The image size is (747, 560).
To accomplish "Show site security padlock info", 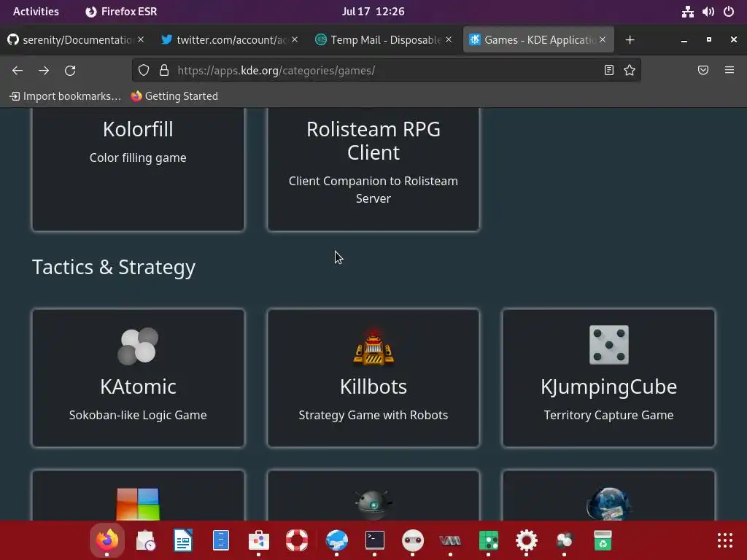I will coord(164,71).
